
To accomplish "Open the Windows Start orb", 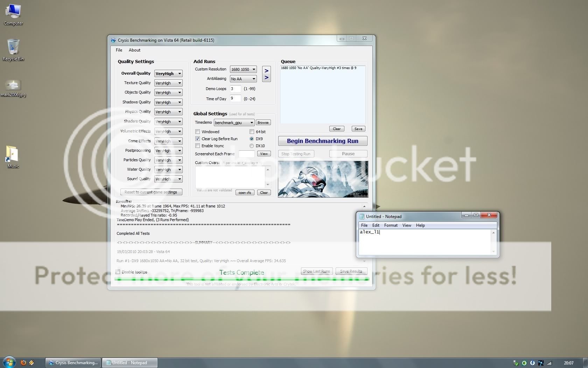I will point(9,362).
